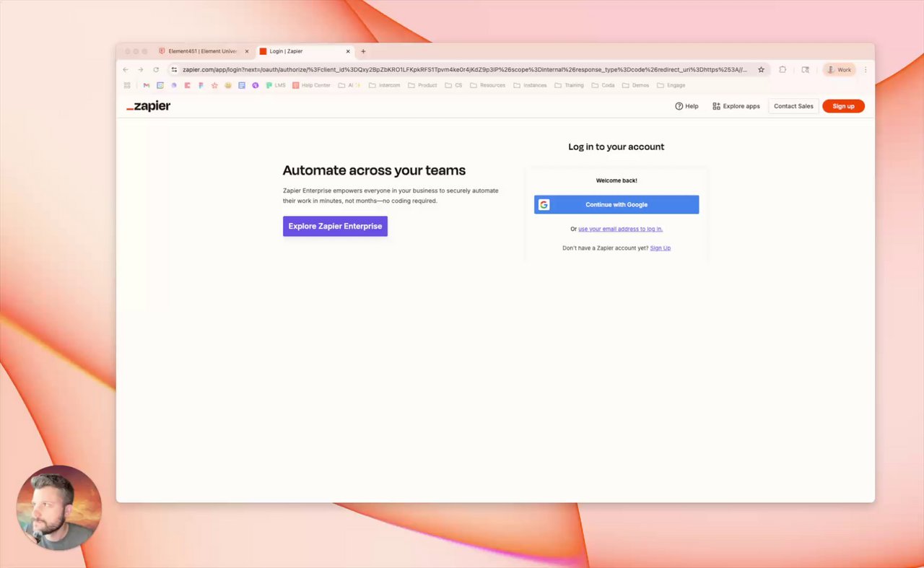The height and width of the screenshot is (568, 924).
Task: Click the Google logo on the login button
Action: 544,204
